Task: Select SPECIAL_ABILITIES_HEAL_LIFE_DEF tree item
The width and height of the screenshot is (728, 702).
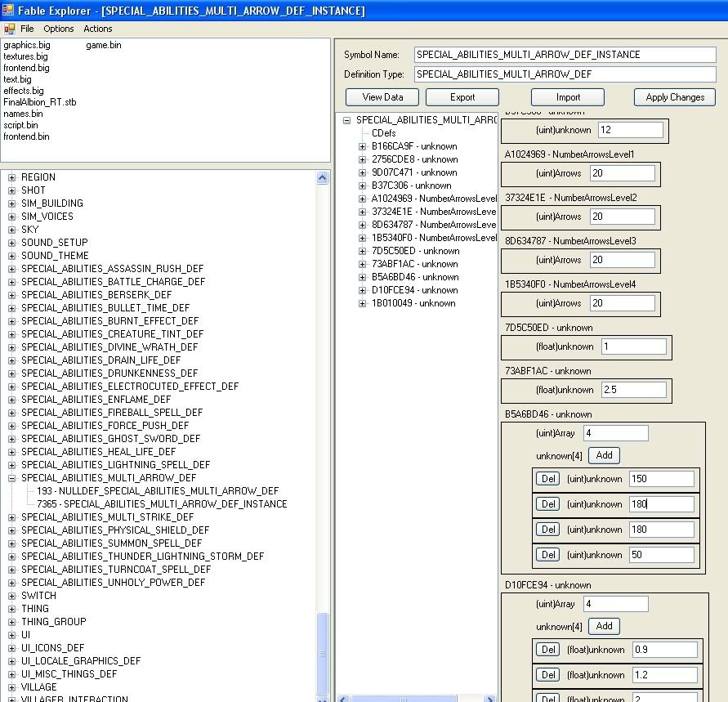Action: pyautogui.click(x=98, y=452)
